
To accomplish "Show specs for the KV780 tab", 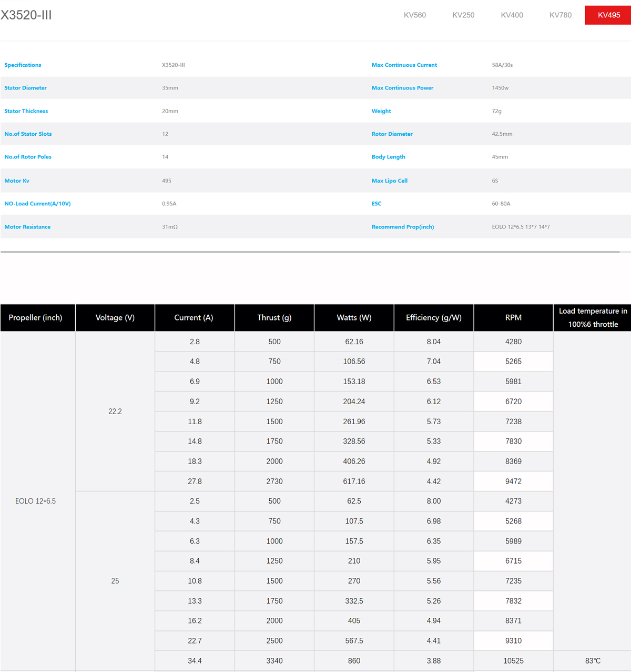I will tap(560, 15).
